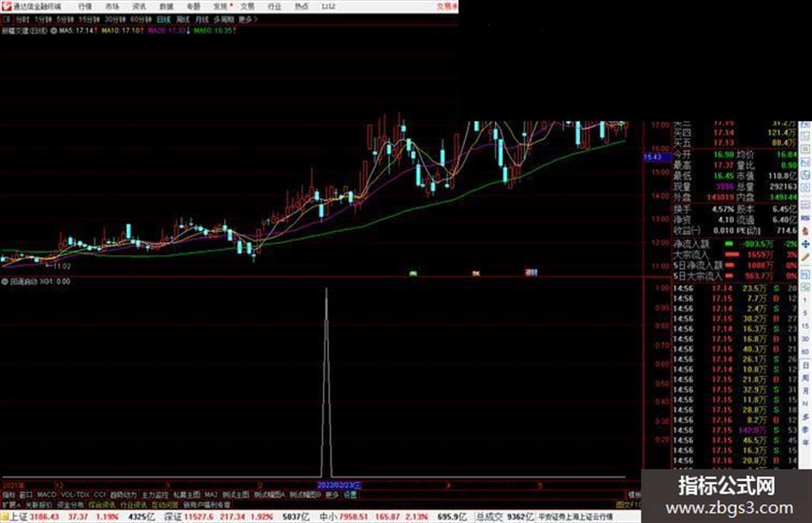Viewport: 812px width, 523px height.
Task: Expand 更多 period options at top
Action: tap(247, 19)
